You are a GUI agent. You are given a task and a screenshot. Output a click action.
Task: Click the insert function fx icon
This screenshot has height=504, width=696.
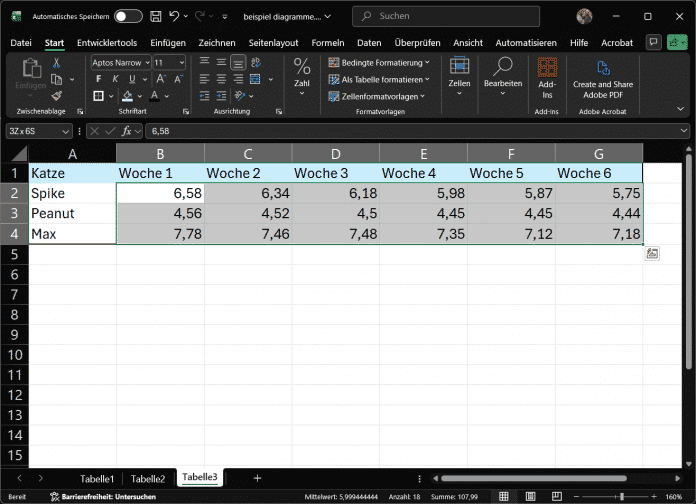128,131
